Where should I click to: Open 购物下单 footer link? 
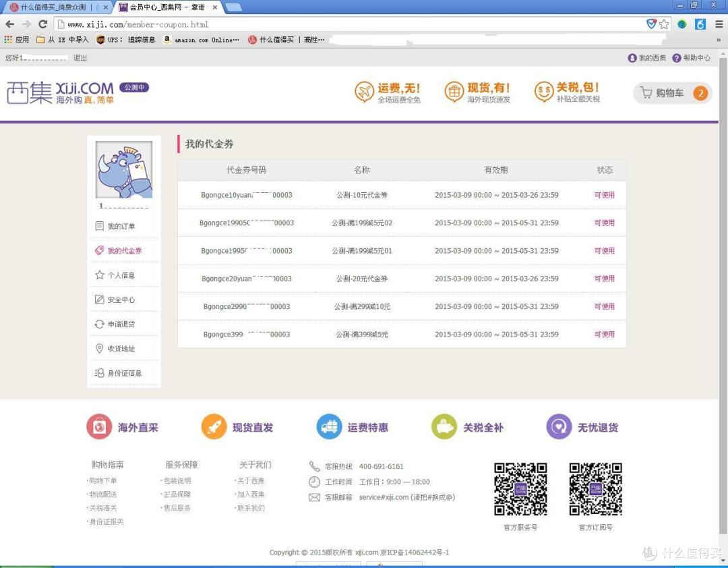click(x=102, y=480)
